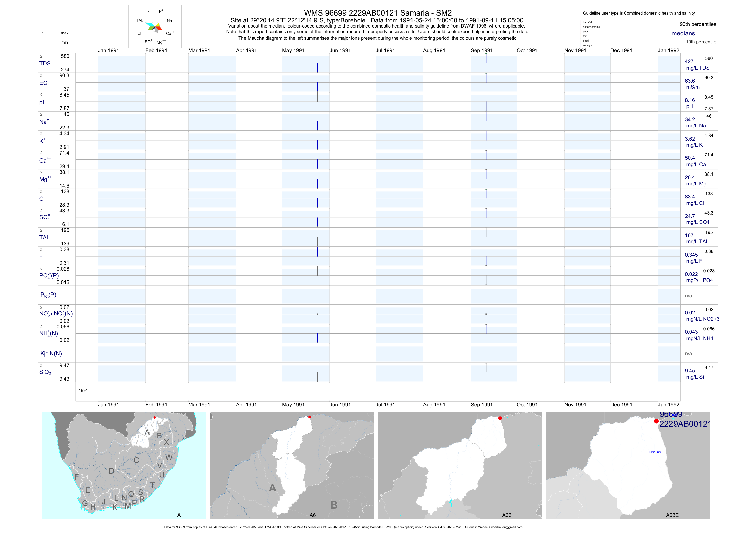
Task: Click the guideline colour scale bar
Action: (580, 34)
